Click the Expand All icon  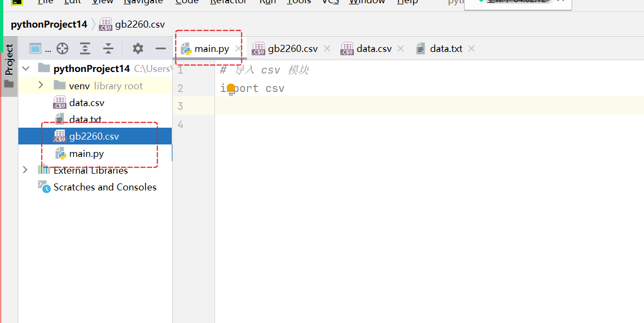[x=85, y=49]
